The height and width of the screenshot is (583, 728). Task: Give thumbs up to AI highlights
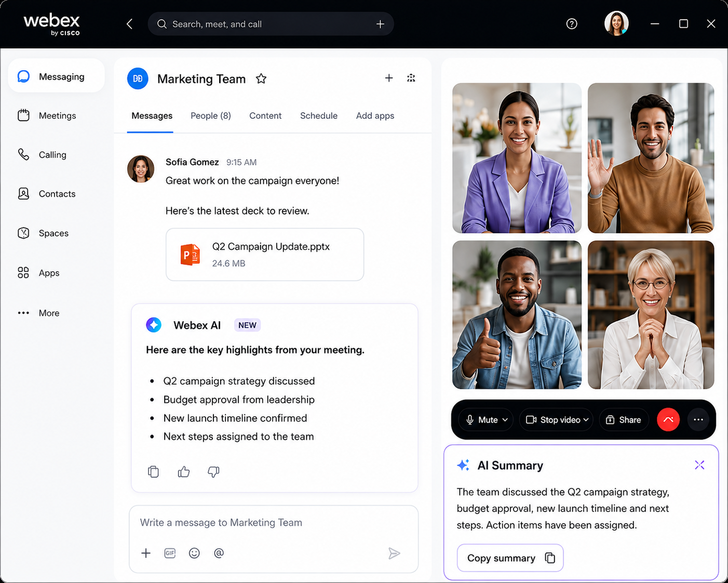click(x=184, y=472)
